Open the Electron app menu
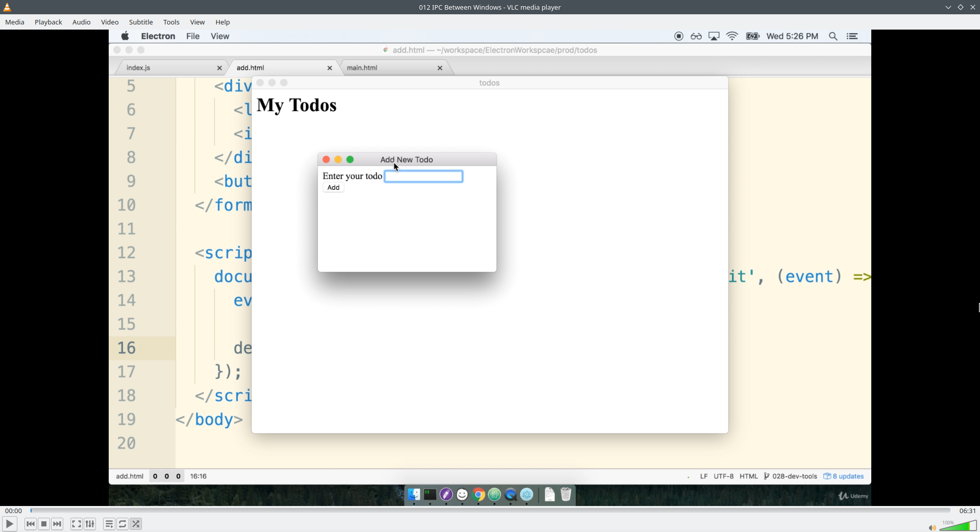Viewport: 980px width, 532px height. click(158, 36)
